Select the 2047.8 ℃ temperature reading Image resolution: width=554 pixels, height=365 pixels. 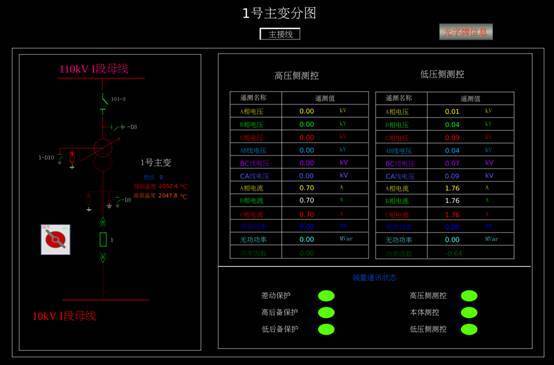pyautogui.click(x=173, y=196)
